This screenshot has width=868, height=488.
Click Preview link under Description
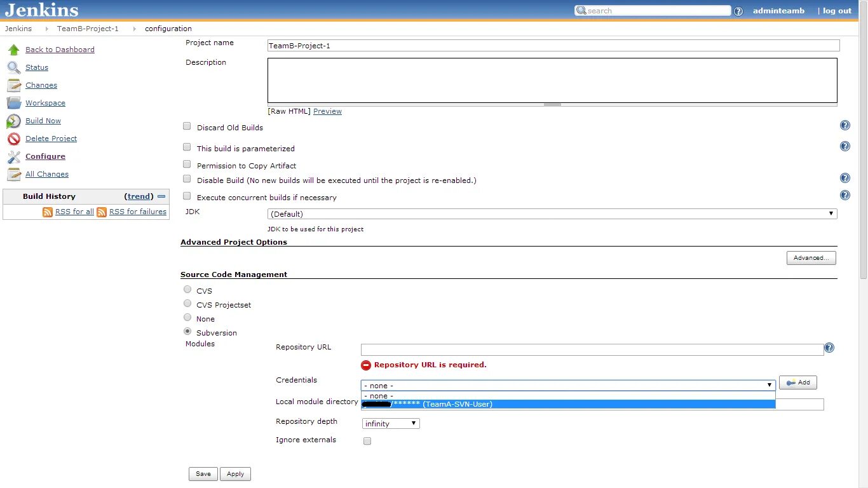click(327, 111)
